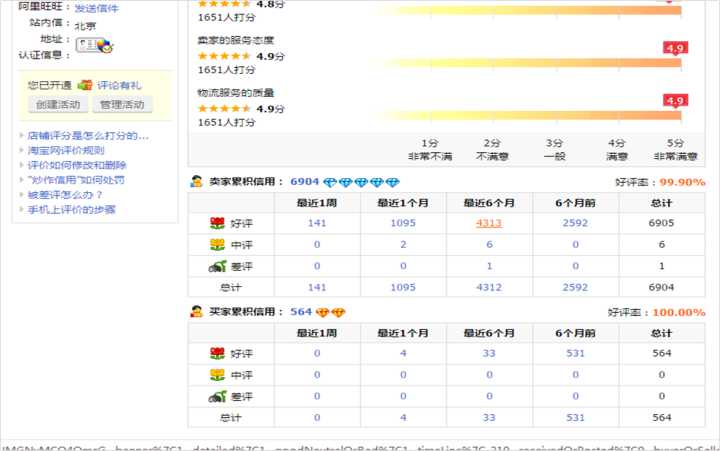
Task: Click the red flower 好评 icon in seller table
Action: [x=216, y=223]
